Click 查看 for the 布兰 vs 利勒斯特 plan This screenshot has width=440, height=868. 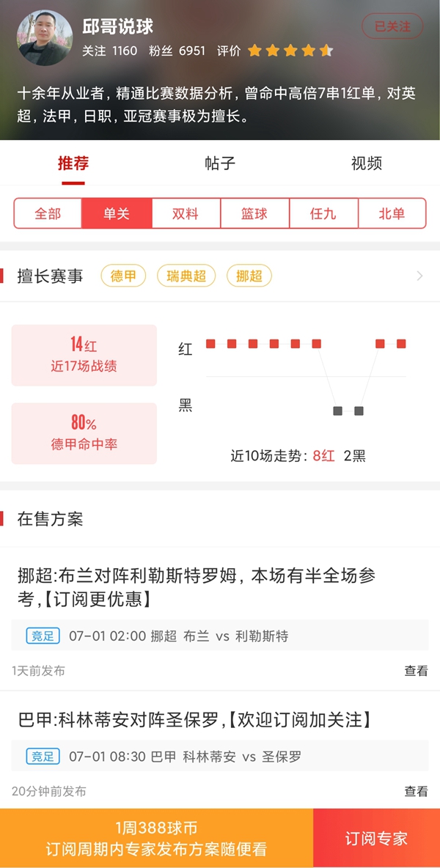point(416,671)
